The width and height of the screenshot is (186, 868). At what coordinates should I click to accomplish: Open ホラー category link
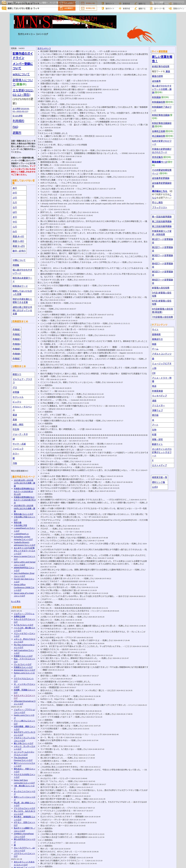[16, 454]
